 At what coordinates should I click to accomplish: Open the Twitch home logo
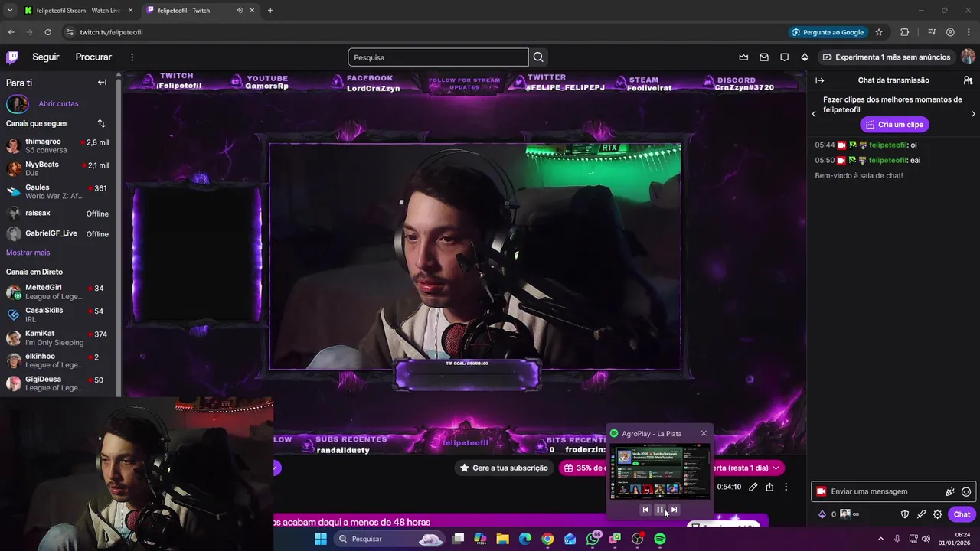click(12, 57)
